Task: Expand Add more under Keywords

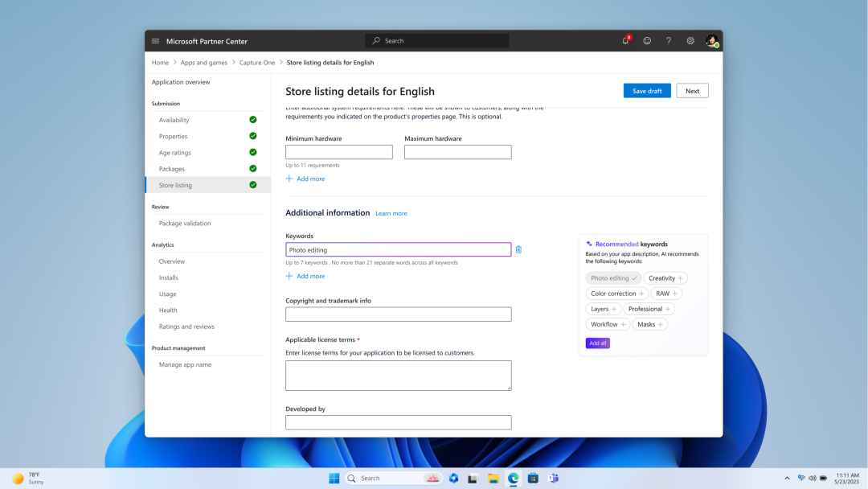Action: click(305, 276)
